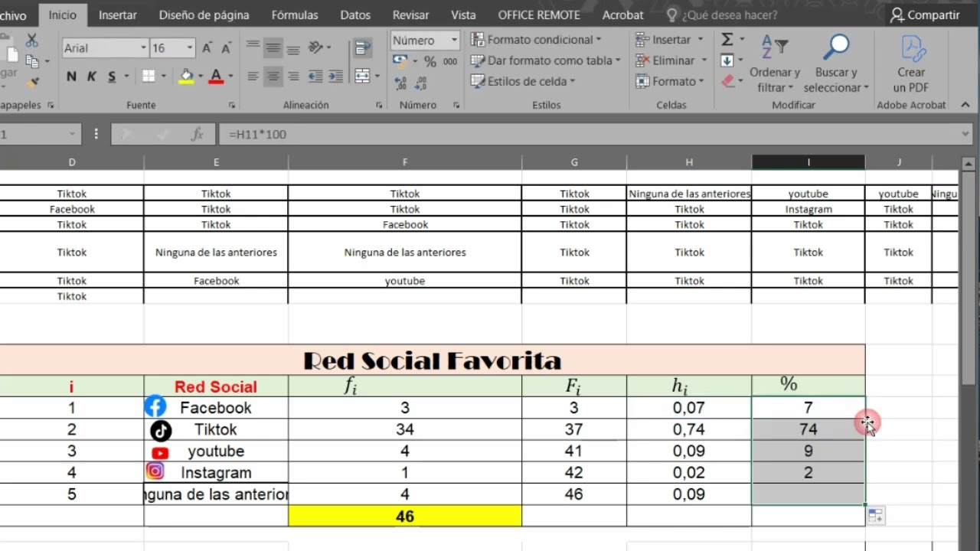This screenshot has height=551, width=980.
Task: Open Alineación dialog launcher
Action: click(x=378, y=105)
